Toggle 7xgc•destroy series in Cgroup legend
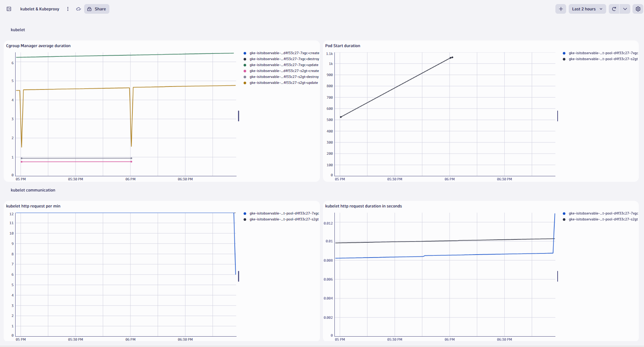The width and height of the screenshot is (644, 347). (x=281, y=59)
